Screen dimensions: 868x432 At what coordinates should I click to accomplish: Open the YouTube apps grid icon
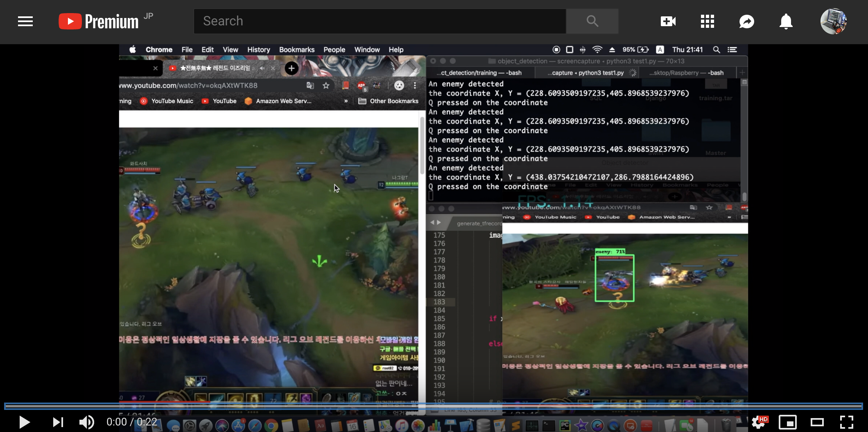[708, 21]
